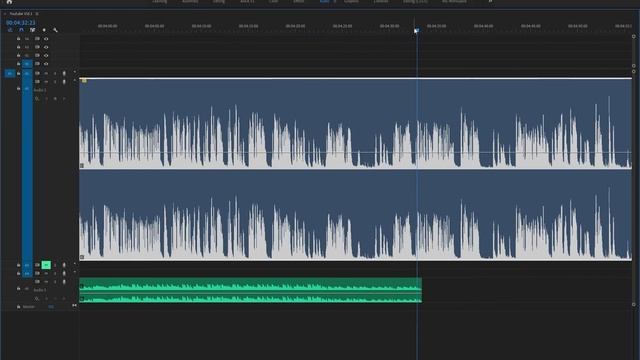The image size is (640, 360).
Task: Lock the Audio 5 named track
Action: click(x=18, y=289)
